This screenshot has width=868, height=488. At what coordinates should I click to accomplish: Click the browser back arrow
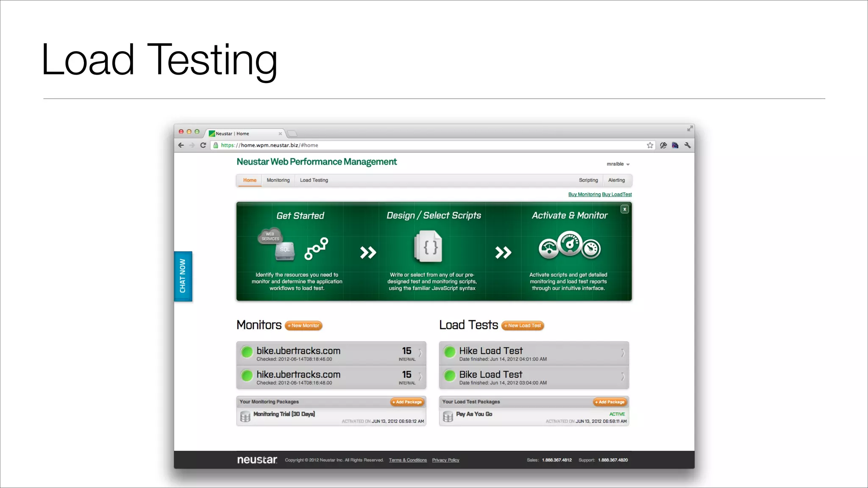point(181,145)
